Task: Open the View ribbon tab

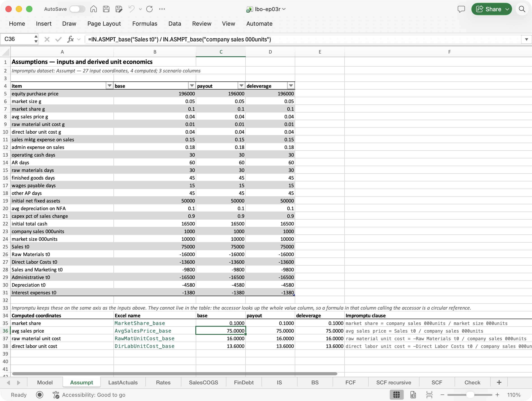Action: click(228, 24)
